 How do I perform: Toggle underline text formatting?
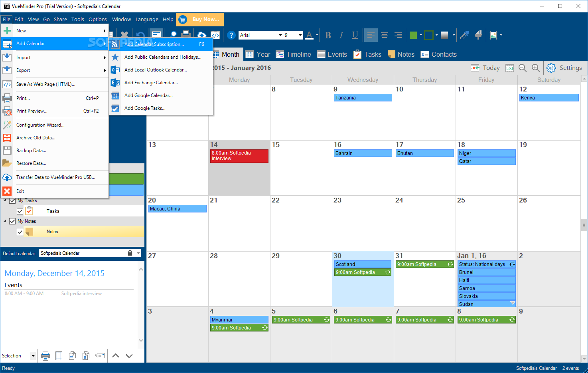355,35
